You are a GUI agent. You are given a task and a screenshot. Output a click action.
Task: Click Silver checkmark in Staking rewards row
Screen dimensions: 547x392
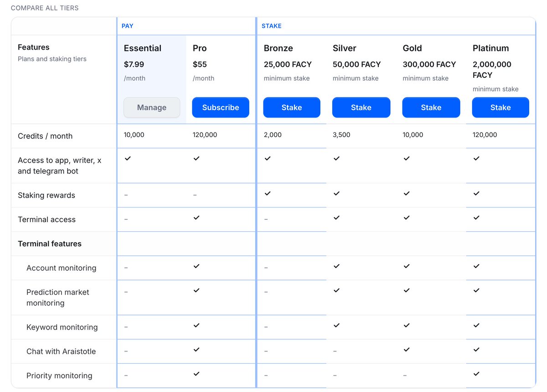[x=336, y=193]
